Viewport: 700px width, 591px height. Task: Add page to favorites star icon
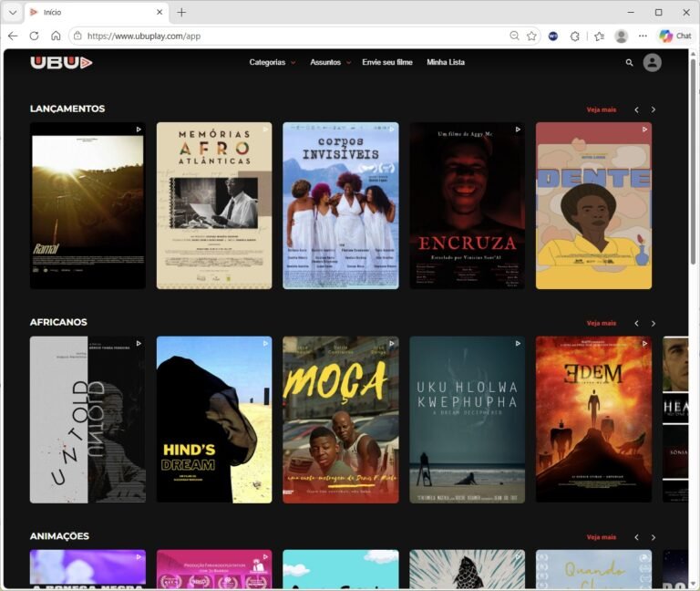[531, 36]
